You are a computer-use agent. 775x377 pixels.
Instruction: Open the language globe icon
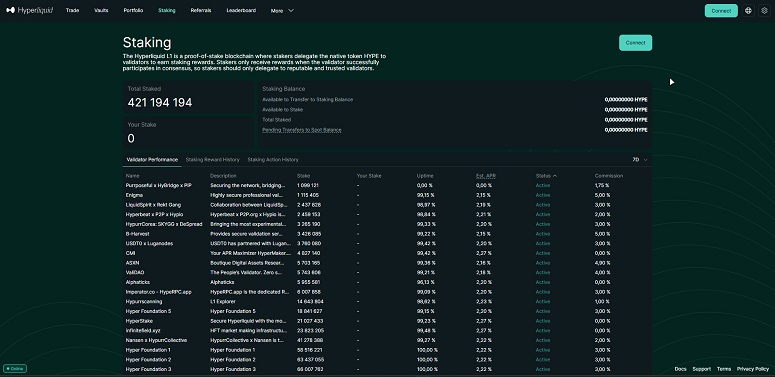[x=748, y=10]
